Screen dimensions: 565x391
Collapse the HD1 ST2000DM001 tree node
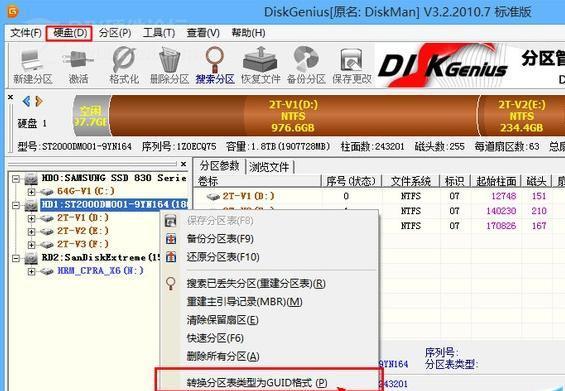(x=16, y=205)
